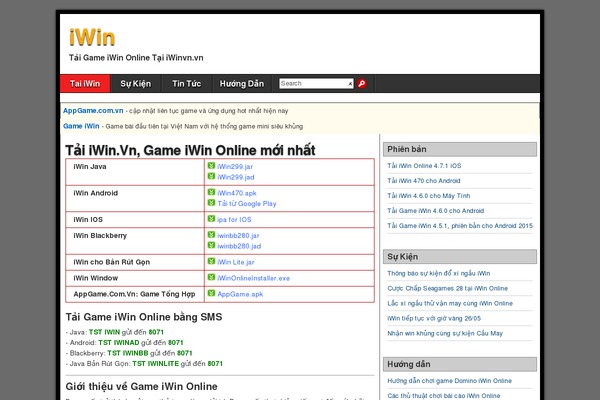
Task: Download the iWin299.jad file link
Action: [x=236, y=177]
